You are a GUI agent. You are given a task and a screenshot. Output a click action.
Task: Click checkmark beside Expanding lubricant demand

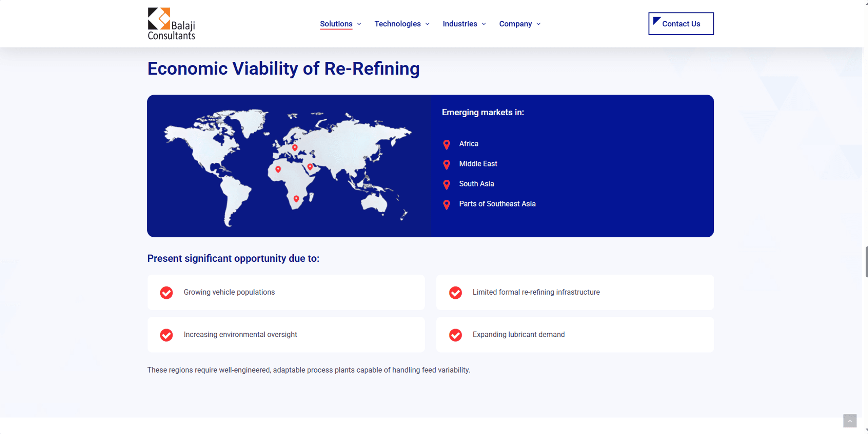(455, 335)
